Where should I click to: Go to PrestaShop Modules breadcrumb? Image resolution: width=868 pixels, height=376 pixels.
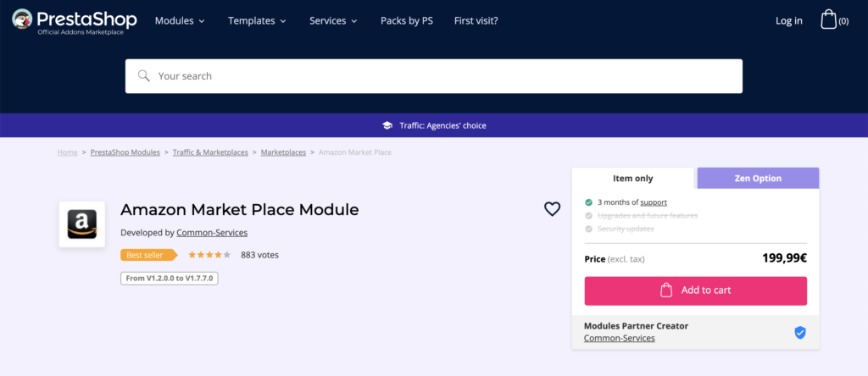coord(125,152)
